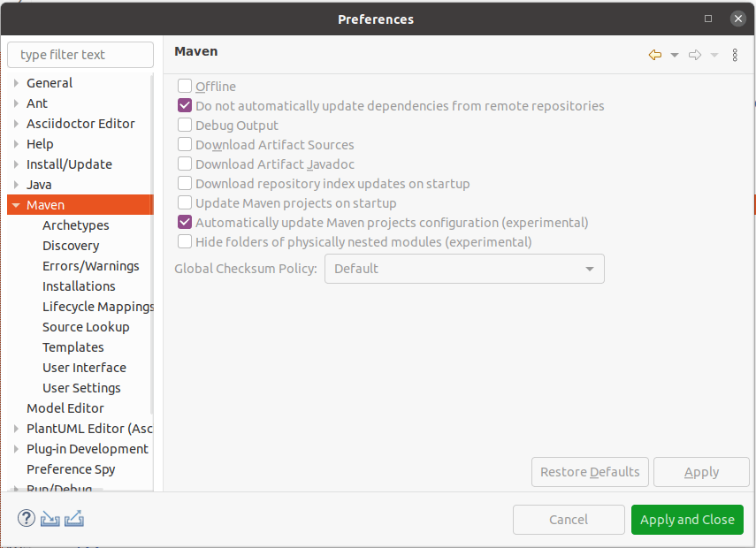Expand the Java category
The height and width of the screenshot is (548, 756).
[x=15, y=184]
